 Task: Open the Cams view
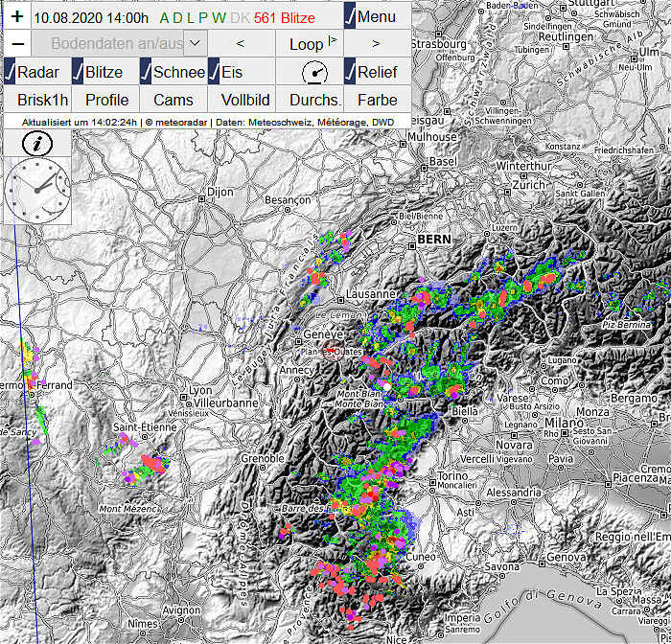point(173,100)
